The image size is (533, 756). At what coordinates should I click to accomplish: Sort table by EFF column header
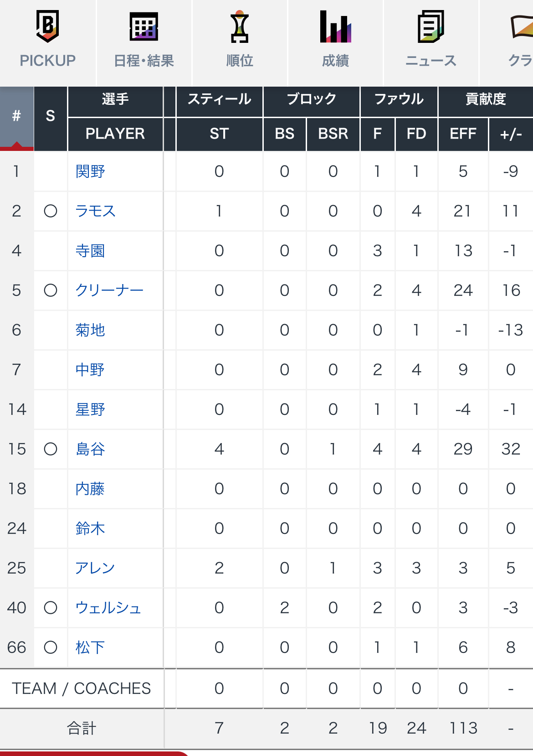point(463,134)
